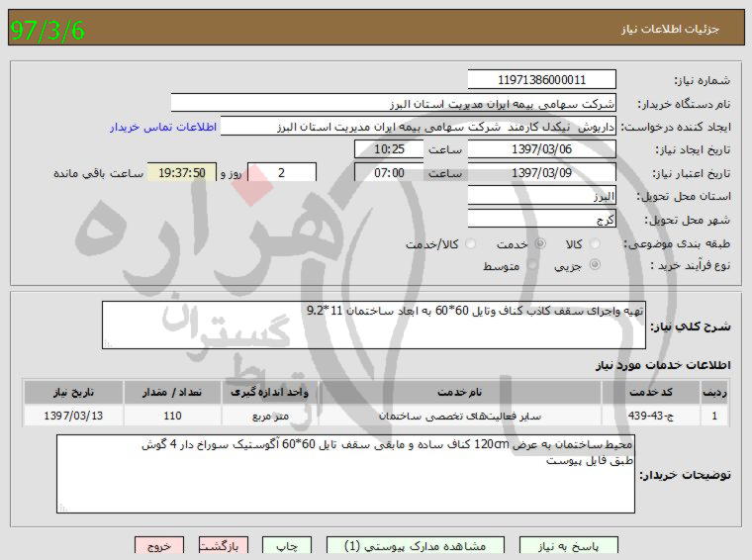Click the buyer organization name field
Viewport: 752px width, 560px height.
393,104
